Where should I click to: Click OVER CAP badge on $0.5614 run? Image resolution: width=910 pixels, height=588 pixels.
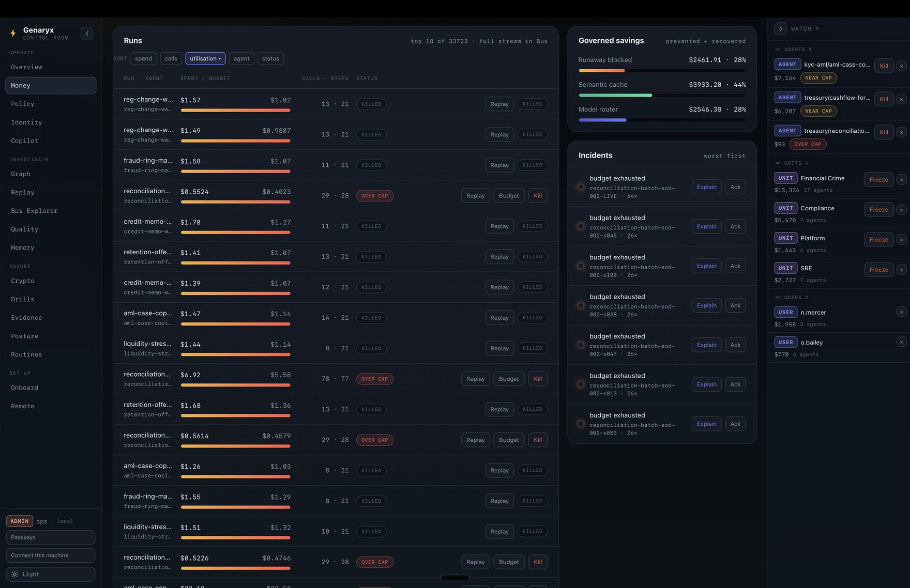tap(375, 440)
